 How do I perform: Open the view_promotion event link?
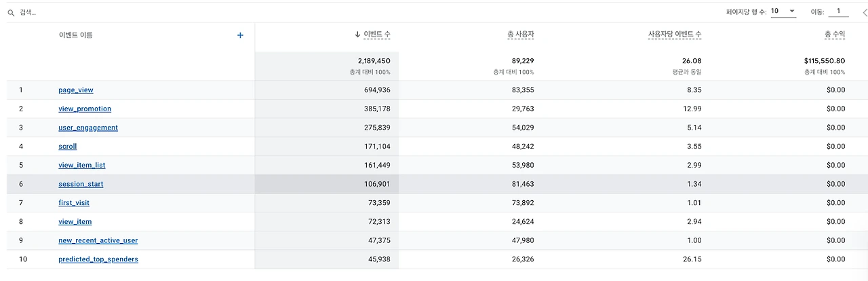coord(85,109)
